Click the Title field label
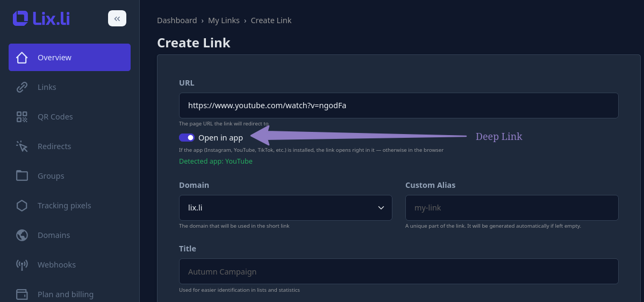 pos(187,249)
